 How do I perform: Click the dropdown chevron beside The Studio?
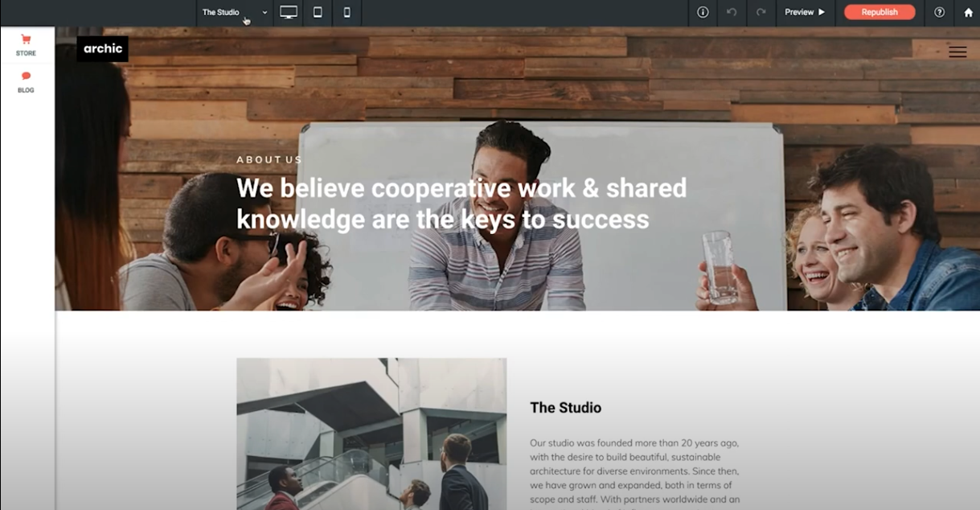(264, 13)
